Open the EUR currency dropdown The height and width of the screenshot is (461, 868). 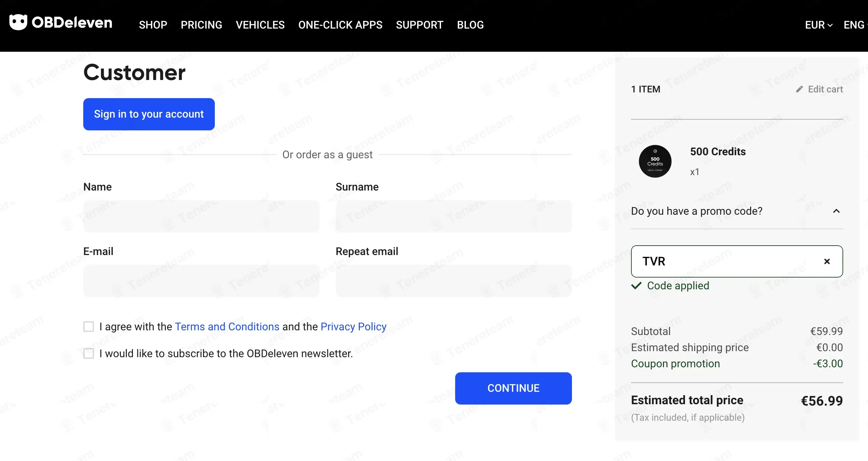pyautogui.click(x=818, y=25)
